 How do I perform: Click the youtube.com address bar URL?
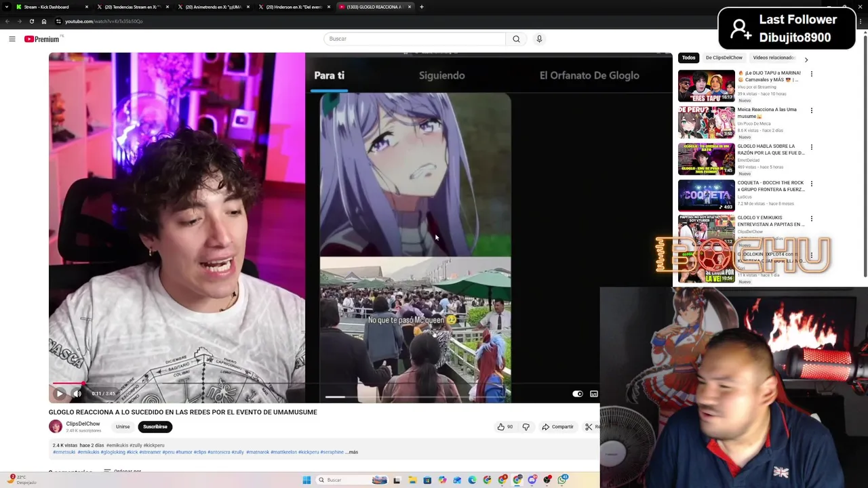click(104, 21)
